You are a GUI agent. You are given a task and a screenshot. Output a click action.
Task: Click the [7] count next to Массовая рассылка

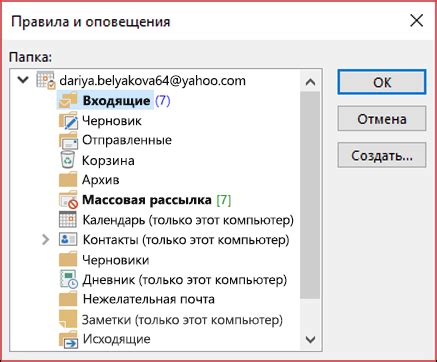pyautogui.click(x=224, y=200)
